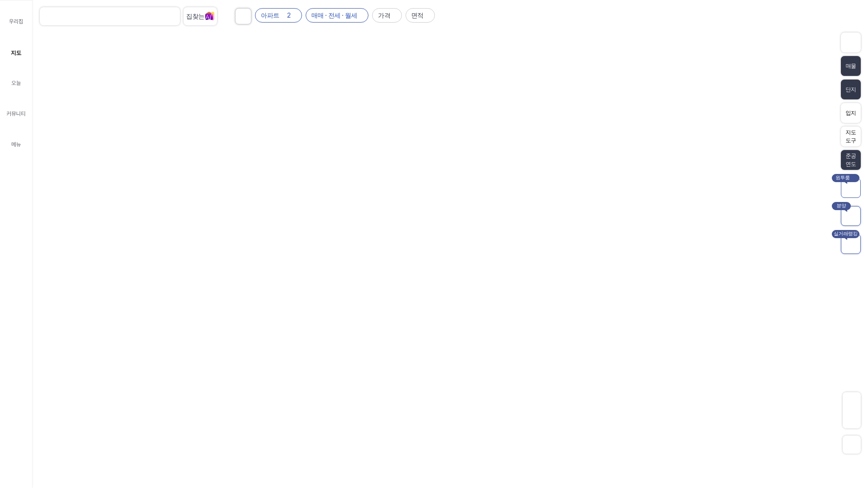The image size is (868, 488).
Task: Open the 실거래랭킹 shortcut icon
Action: 850,245
